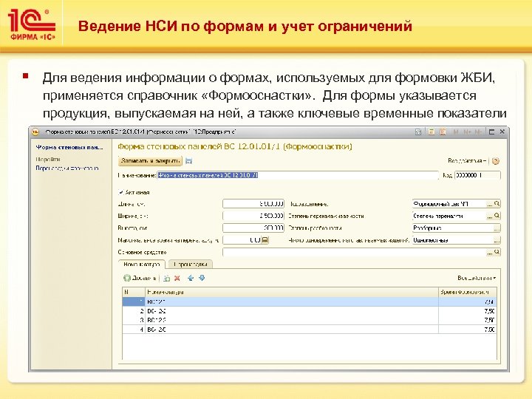Click the save floppy-disk icon beside Записать и закрыть
This screenshot has height=399, width=532.
[x=189, y=161]
